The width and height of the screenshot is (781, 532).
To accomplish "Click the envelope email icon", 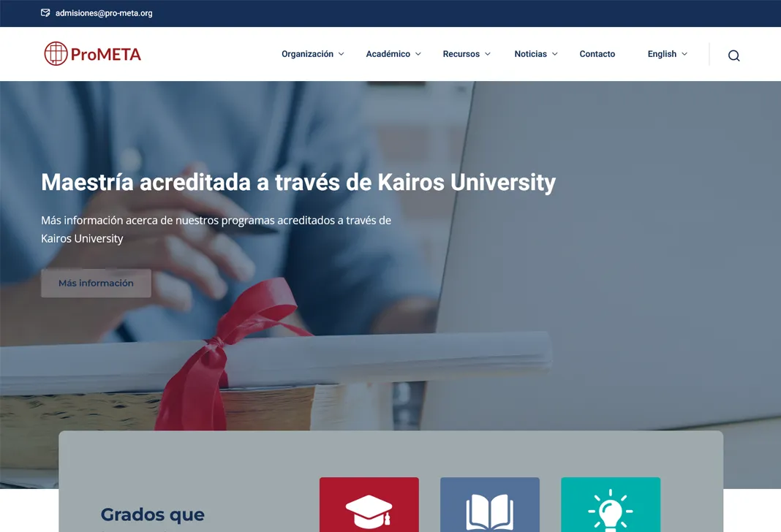I will point(45,13).
